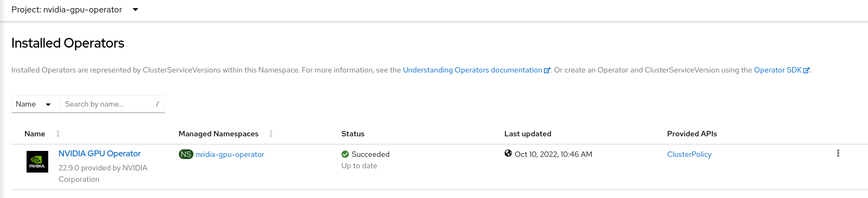Image resolution: width=868 pixels, height=198 pixels.
Task: Click the green Succeeded status checkmark icon
Action: pos(345,154)
